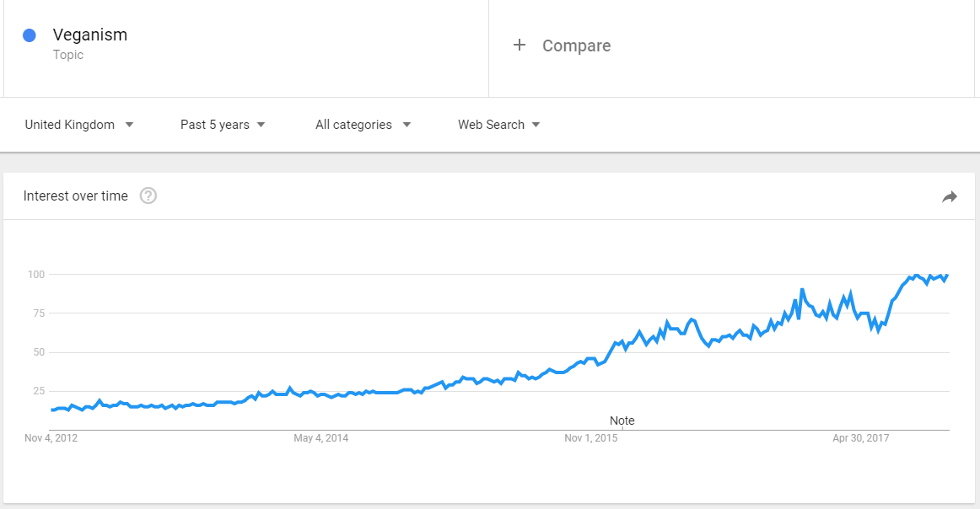
Task: Select the Apr 30, 2017 date label
Action: [860, 438]
